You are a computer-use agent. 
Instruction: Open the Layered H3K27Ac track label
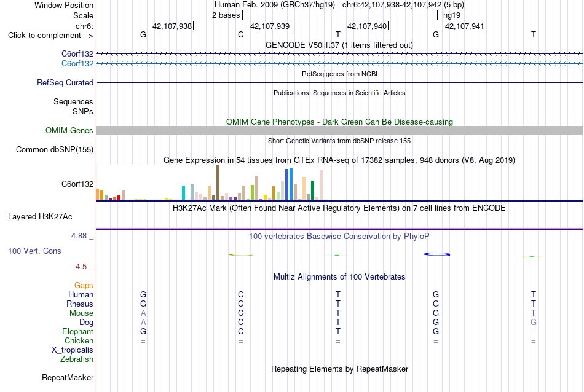(x=40, y=217)
